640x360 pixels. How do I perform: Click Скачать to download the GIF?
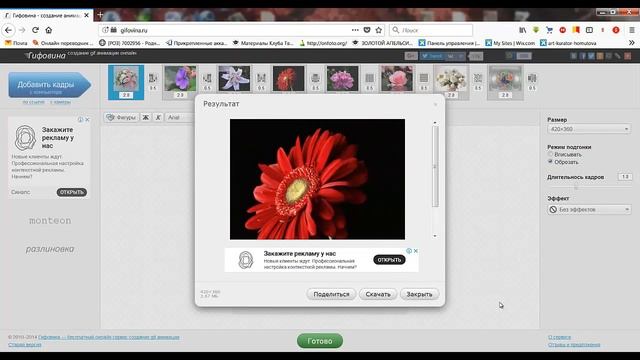pos(378,294)
